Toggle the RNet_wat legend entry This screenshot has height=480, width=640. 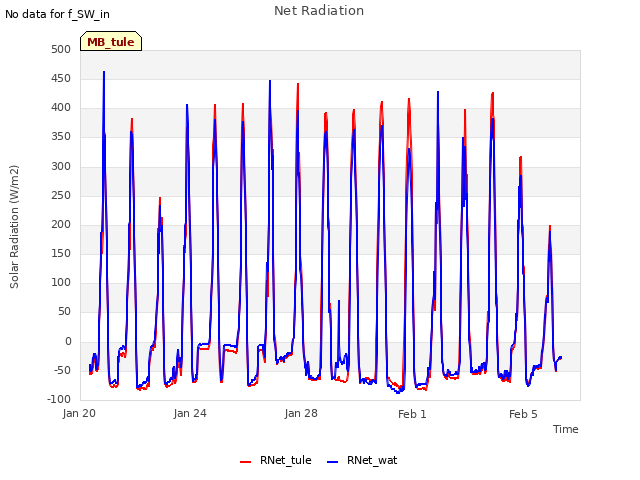[x=362, y=460]
